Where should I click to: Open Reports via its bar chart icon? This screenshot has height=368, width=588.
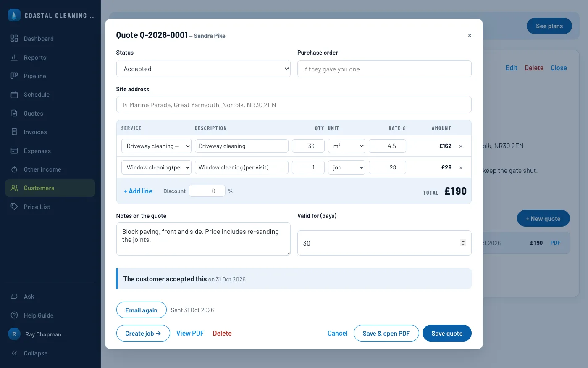click(14, 57)
